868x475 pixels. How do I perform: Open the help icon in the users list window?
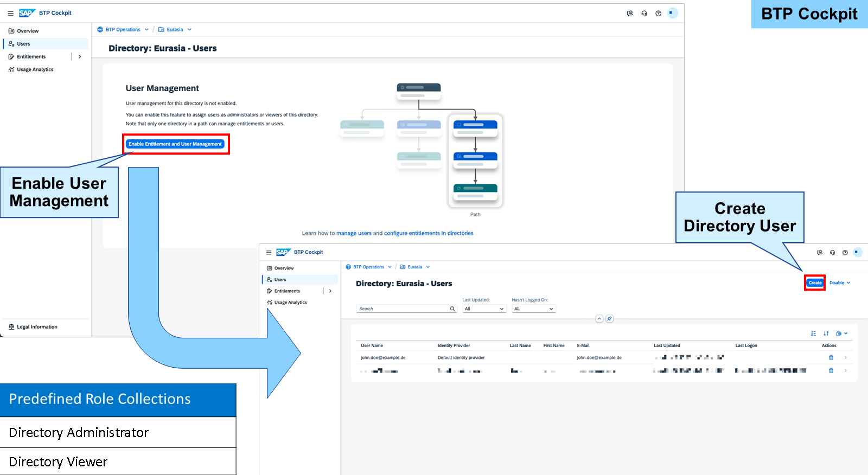tap(845, 253)
